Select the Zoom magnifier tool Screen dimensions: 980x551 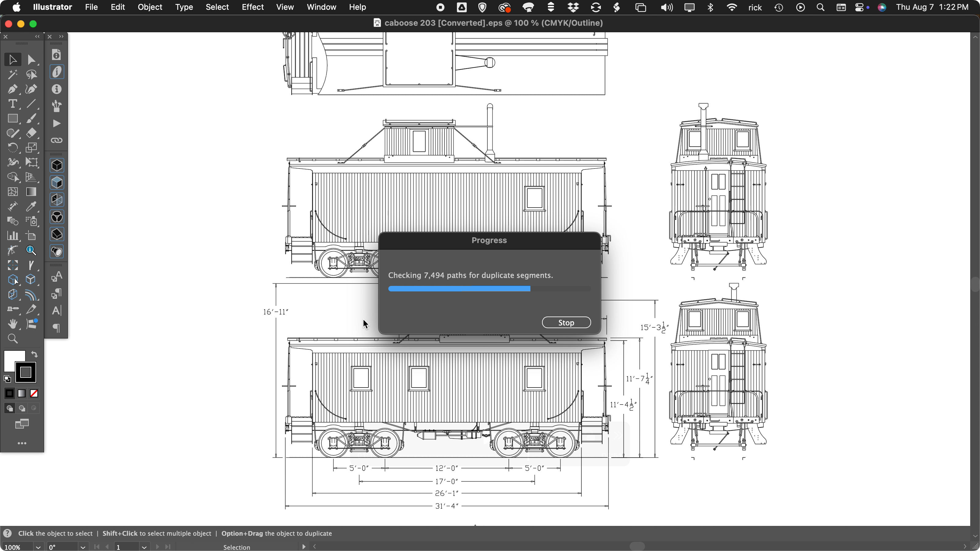(13, 339)
